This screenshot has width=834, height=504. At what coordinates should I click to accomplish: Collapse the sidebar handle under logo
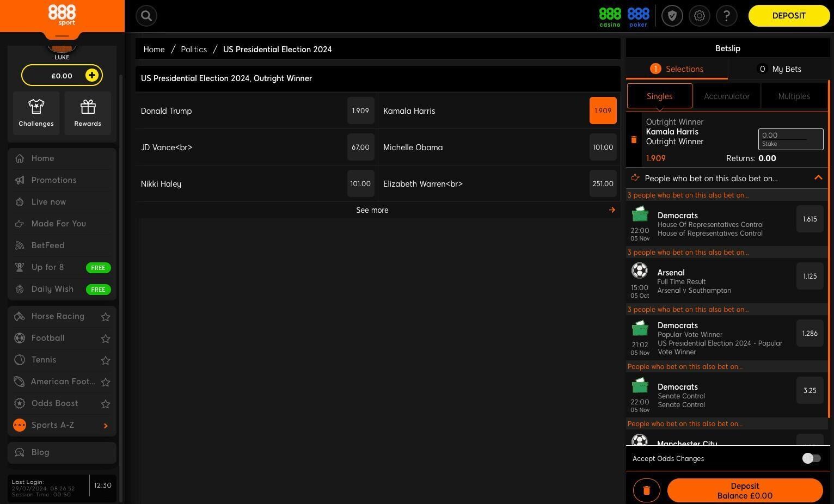[62, 36]
